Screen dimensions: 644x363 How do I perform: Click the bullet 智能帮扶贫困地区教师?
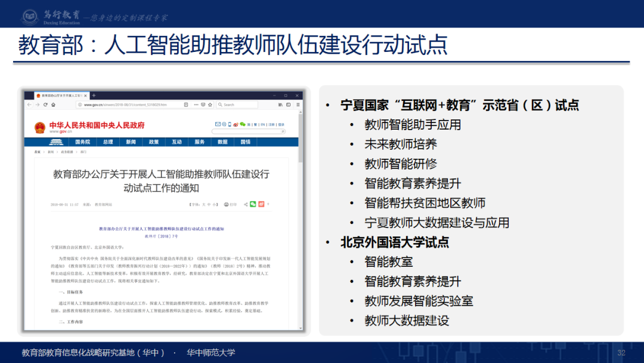tap(425, 202)
